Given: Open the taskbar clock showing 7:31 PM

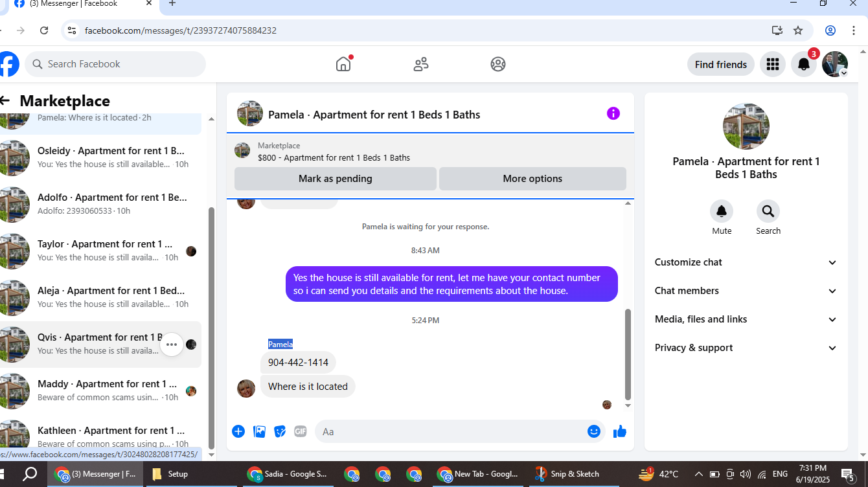Looking at the screenshot, I should (x=812, y=474).
